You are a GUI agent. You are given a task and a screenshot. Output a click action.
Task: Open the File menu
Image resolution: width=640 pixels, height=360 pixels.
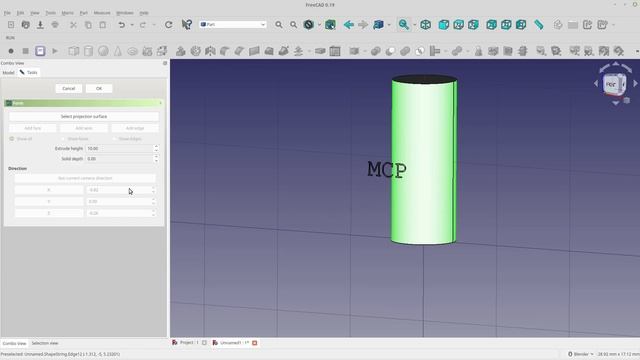tap(7, 13)
